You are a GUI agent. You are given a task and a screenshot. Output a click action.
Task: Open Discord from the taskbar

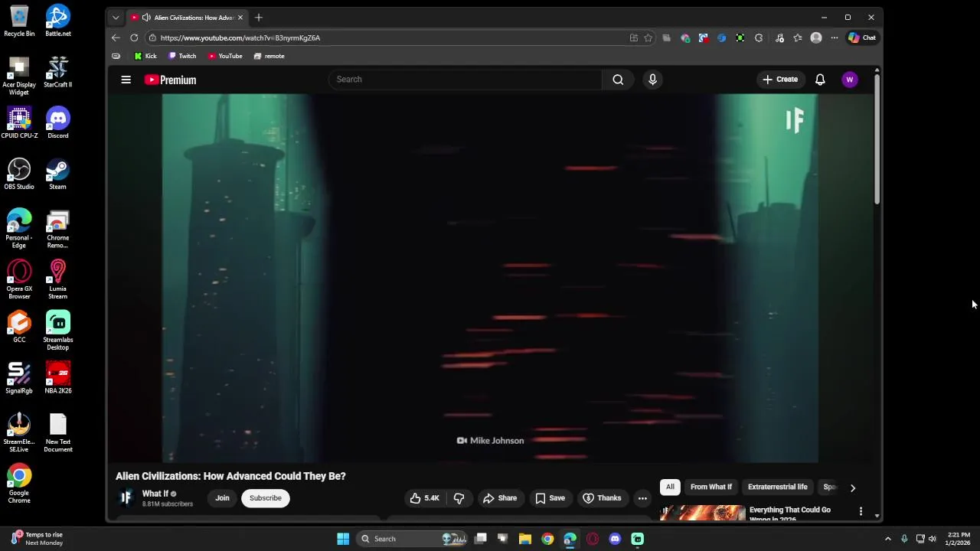pos(615,539)
